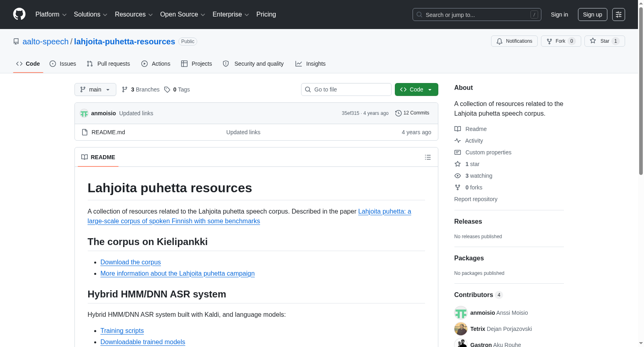Click Tetrix contributor avatar
The image size is (644, 347).
461,329
